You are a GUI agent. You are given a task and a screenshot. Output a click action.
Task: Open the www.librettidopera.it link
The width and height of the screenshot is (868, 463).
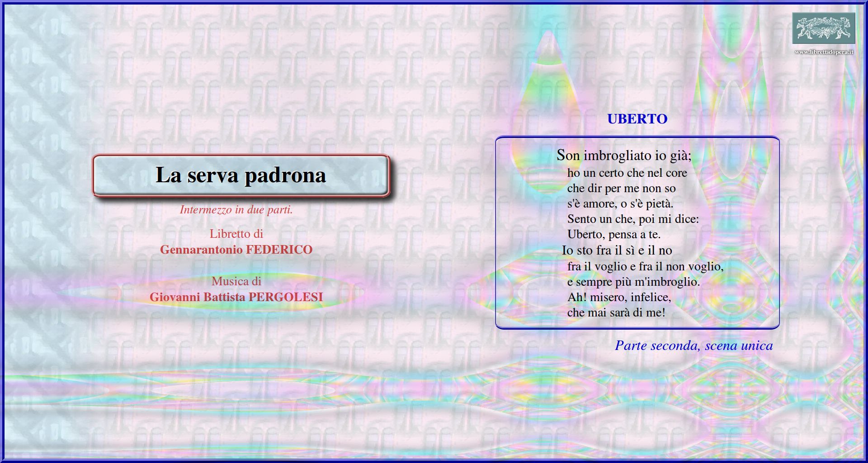pos(824,52)
